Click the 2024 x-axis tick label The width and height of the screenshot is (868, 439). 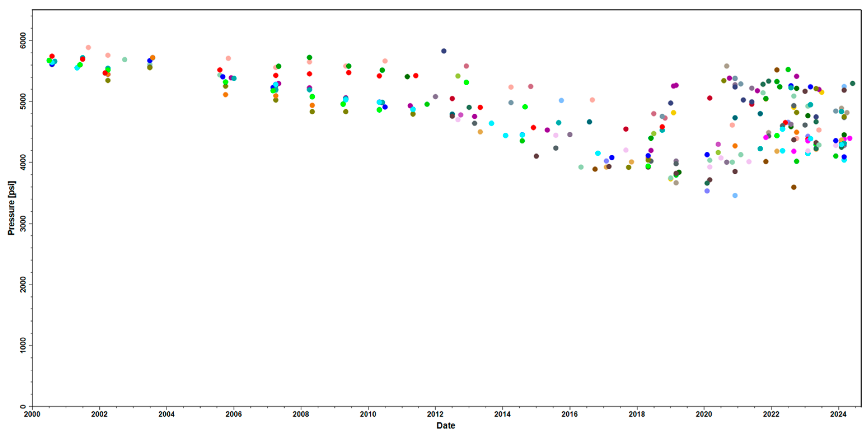[838, 414]
